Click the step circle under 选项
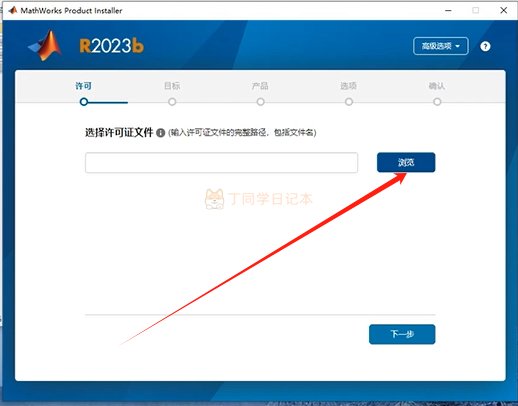This screenshot has width=518, height=406. coord(349,102)
